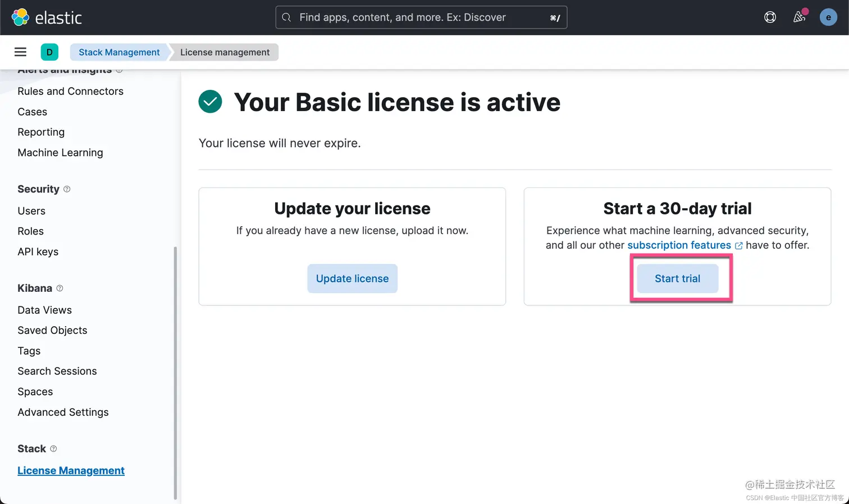Open Reporting in sidebar
This screenshot has height=504, width=849.
click(41, 132)
